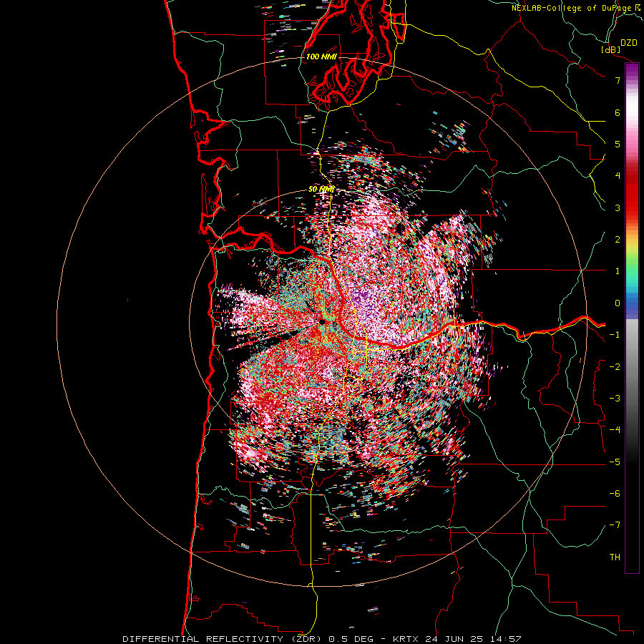Screen dimensions: 644x644
Task: Click the 6 tick label on the color scale
Action: coord(618,112)
